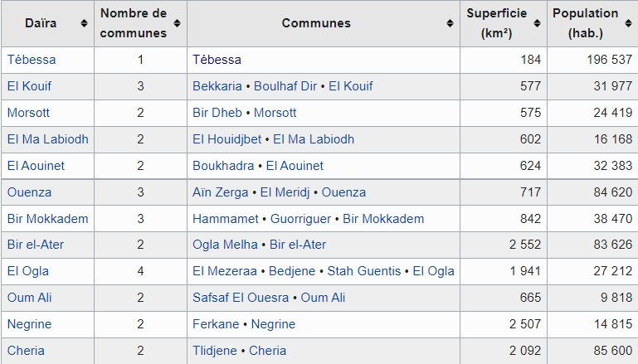This screenshot has width=638, height=364.
Task: Follow the Bir Dheb link
Action: tap(217, 113)
